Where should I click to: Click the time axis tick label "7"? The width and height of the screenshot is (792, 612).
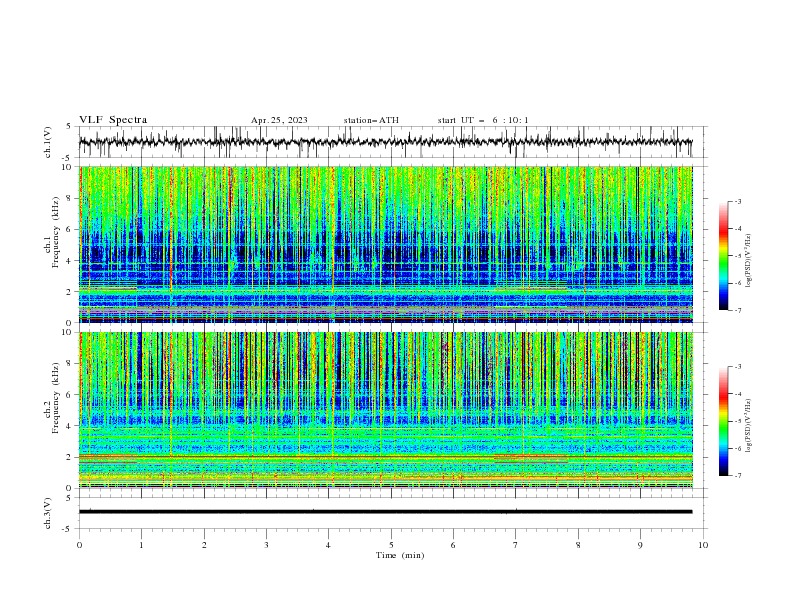click(x=516, y=545)
